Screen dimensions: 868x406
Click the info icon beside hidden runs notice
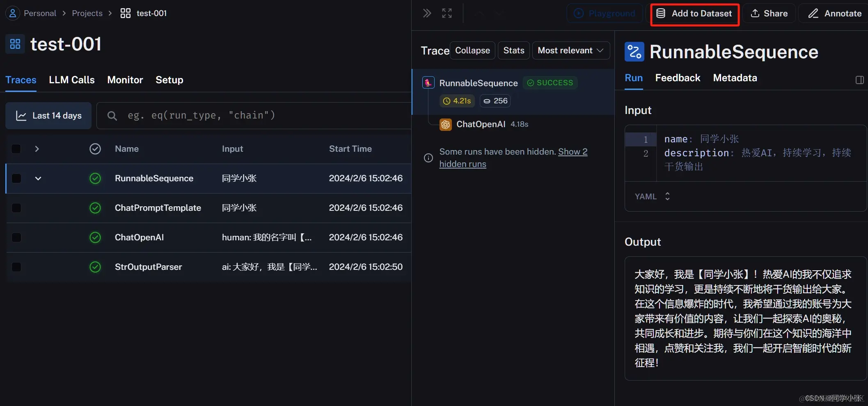(x=428, y=158)
